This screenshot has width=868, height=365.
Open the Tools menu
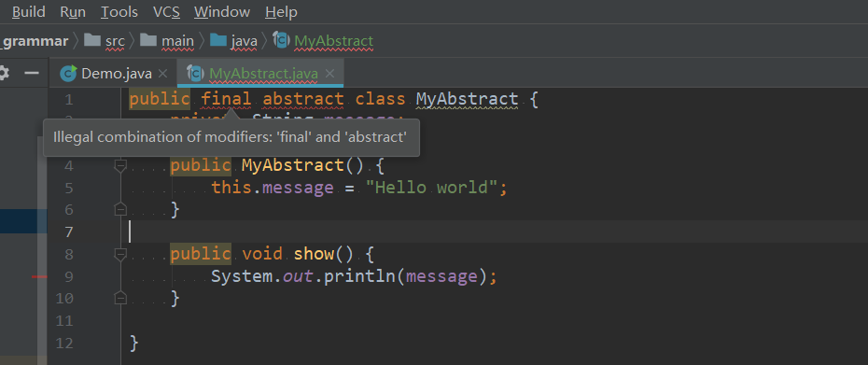[x=119, y=11]
